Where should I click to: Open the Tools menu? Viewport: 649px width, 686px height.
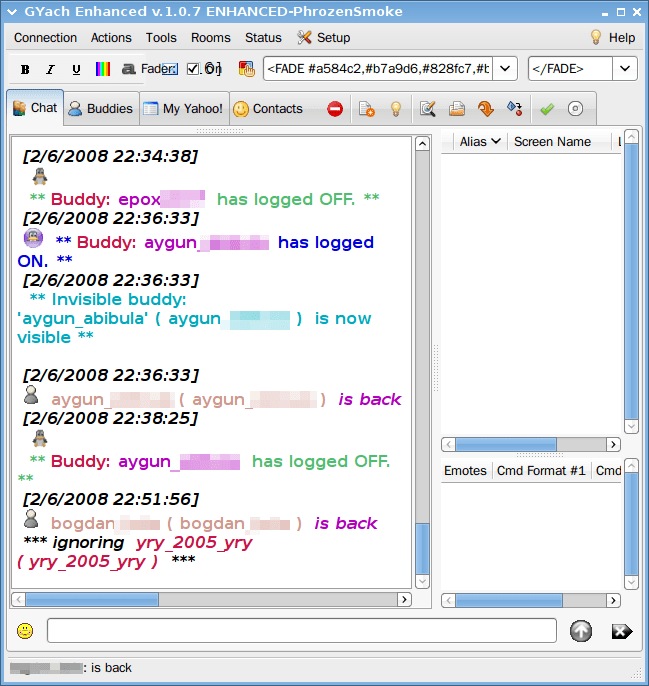161,38
